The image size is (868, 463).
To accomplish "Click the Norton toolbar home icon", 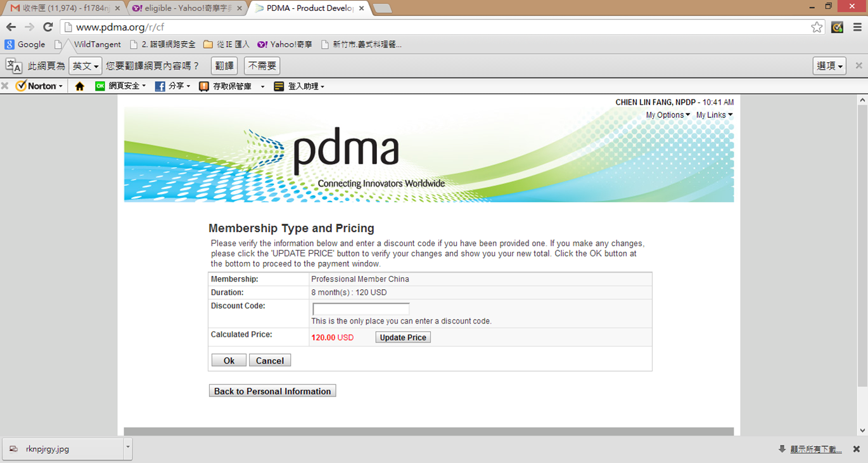I will pyautogui.click(x=79, y=86).
